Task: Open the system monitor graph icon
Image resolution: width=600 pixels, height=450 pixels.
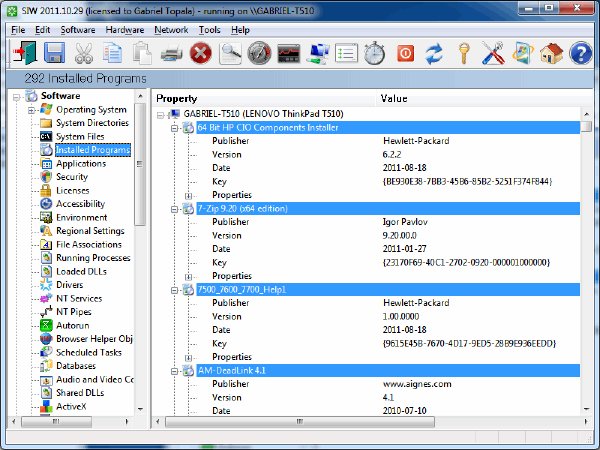Action: (x=289, y=53)
